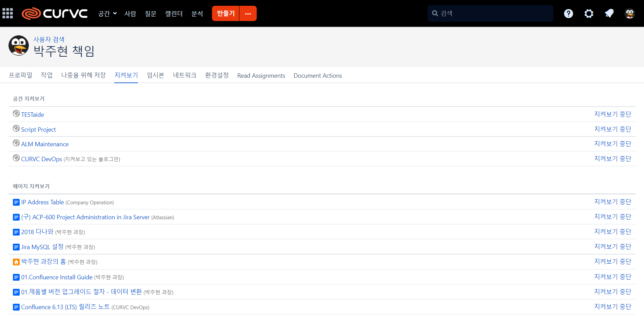Stop watching CURVC DevOps blogs
Screen dimensions: 644x318
(x=613, y=158)
